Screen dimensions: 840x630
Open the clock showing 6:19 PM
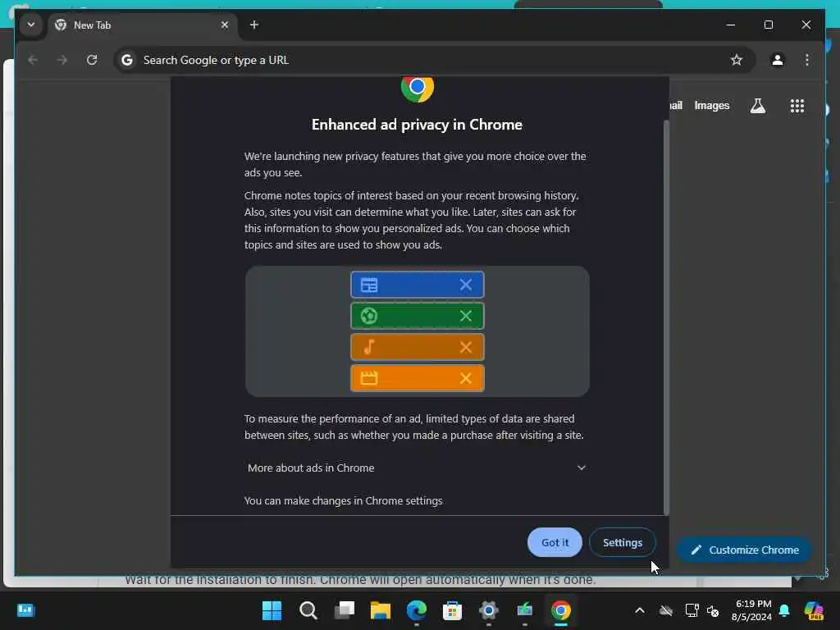tap(752, 610)
